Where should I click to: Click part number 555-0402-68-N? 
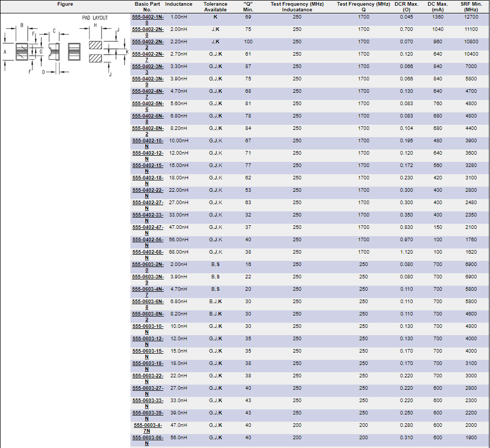(x=147, y=252)
